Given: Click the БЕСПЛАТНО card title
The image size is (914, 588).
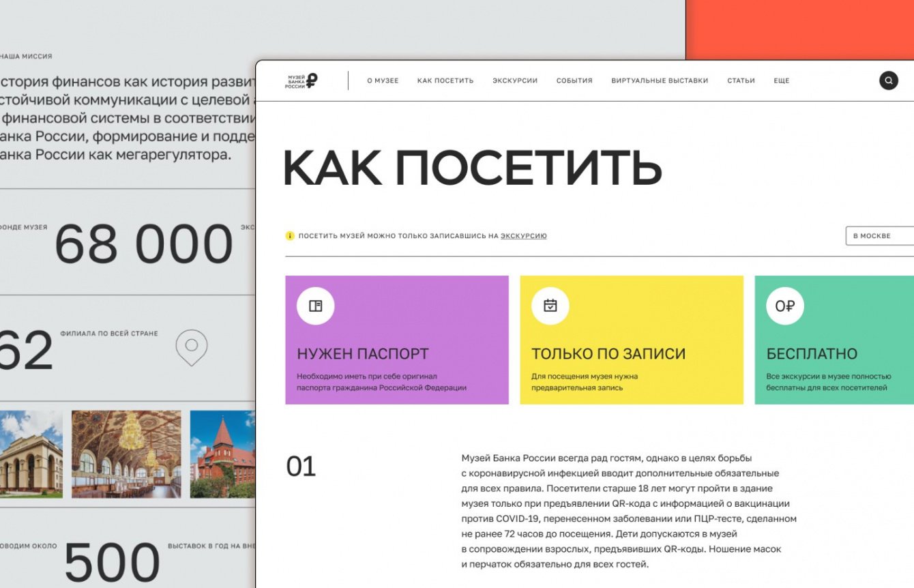Looking at the screenshot, I should (812, 354).
